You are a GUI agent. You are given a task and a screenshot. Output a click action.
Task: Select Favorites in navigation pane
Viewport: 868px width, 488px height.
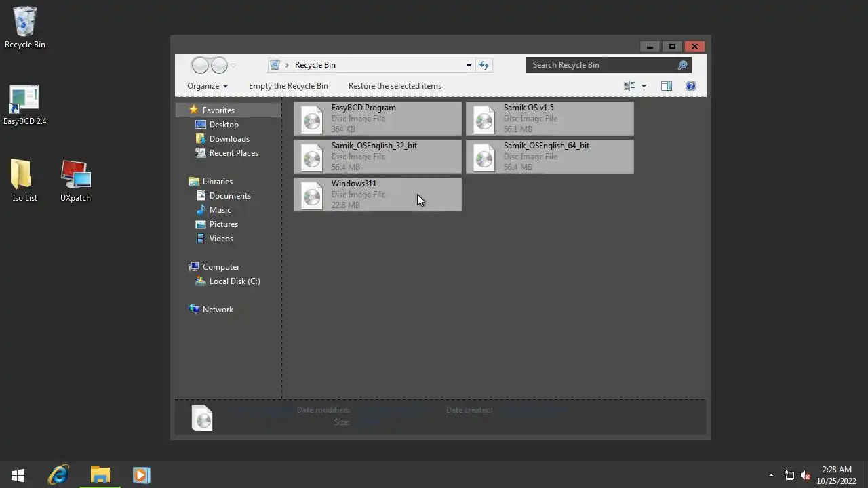tap(229, 110)
